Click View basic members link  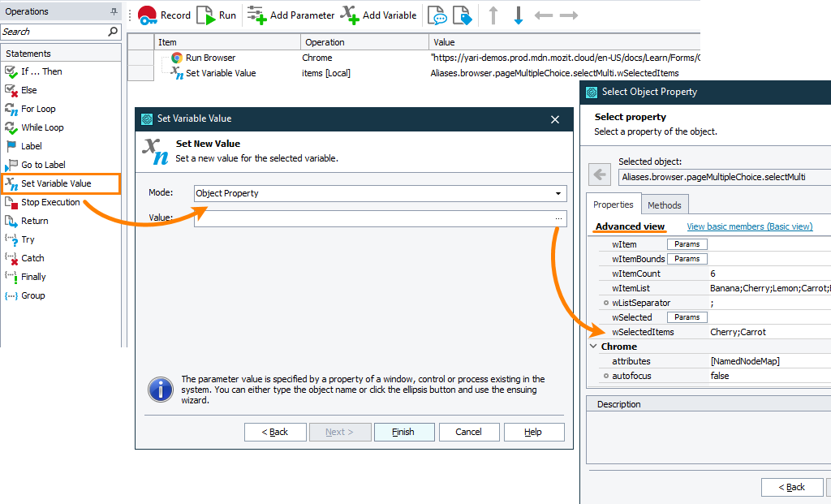pyautogui.click(x=749, y=226)
